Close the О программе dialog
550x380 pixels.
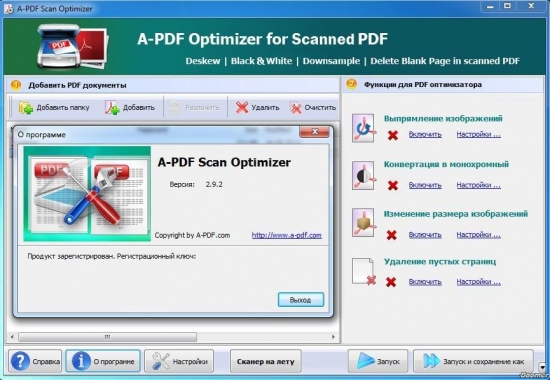tap(314, 132)
